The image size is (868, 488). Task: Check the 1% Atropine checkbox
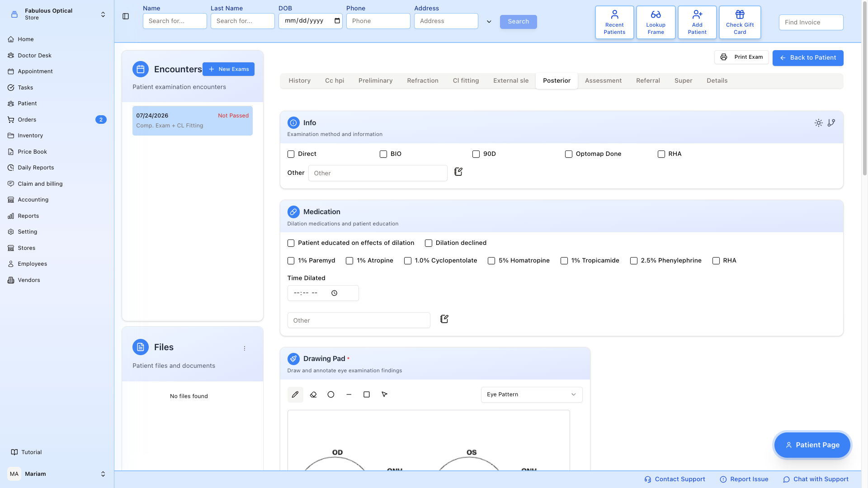tap(349, 261)
